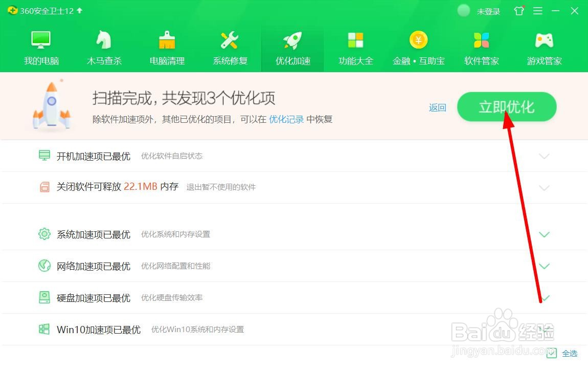Click 退出暂不使用的软件 description

pos(221,187)
